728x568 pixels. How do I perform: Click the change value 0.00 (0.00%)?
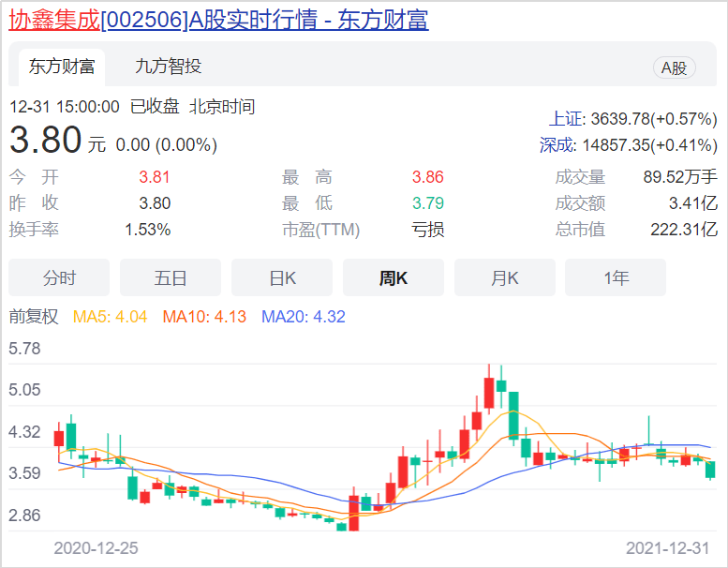[166, 145]
